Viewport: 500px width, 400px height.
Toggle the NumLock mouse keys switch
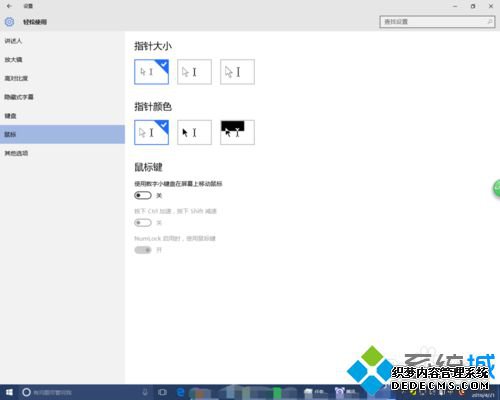click(x=143, y=250)
